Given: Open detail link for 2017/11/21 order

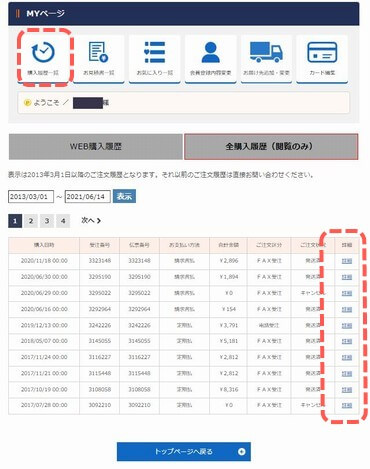Looking at the screenshot, I should point(347,373).
